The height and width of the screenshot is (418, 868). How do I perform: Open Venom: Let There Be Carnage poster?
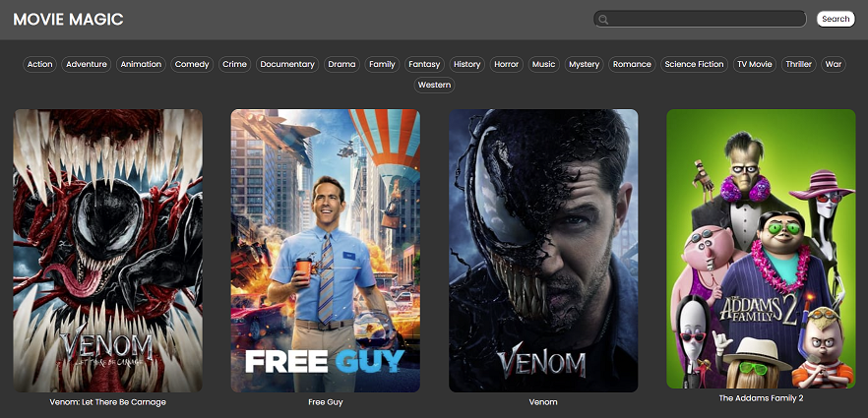[107, 250]
